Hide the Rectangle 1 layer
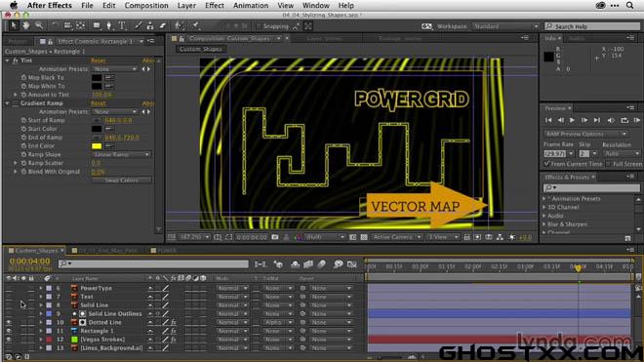The image size is (644, 362). pos(9,331)
